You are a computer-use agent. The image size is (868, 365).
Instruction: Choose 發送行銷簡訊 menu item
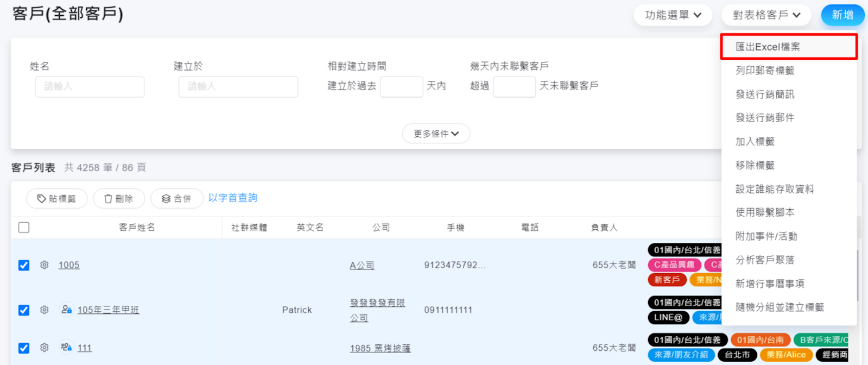click(x=764, y=95)
